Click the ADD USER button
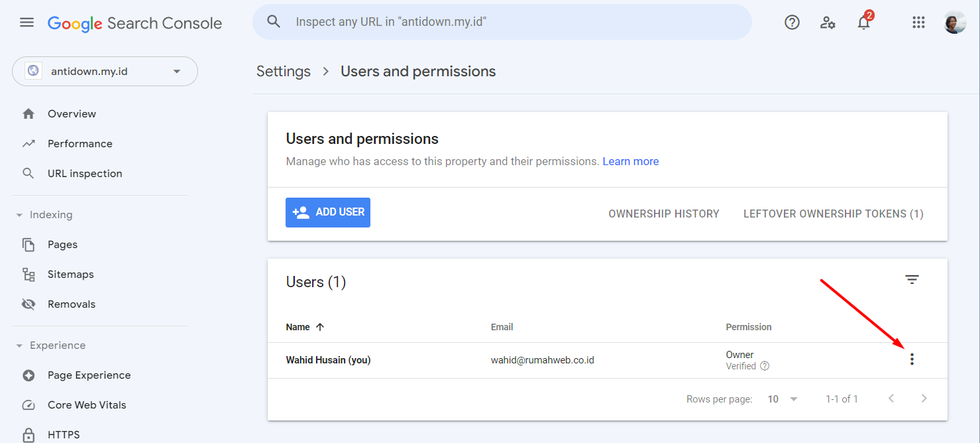The image size is (980, 443). tap(328, 212)
